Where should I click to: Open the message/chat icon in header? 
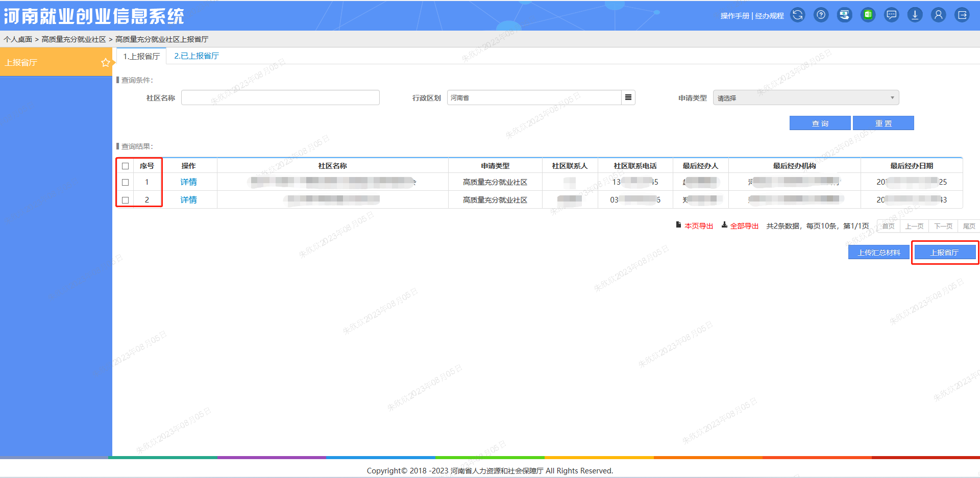[891, 15]
